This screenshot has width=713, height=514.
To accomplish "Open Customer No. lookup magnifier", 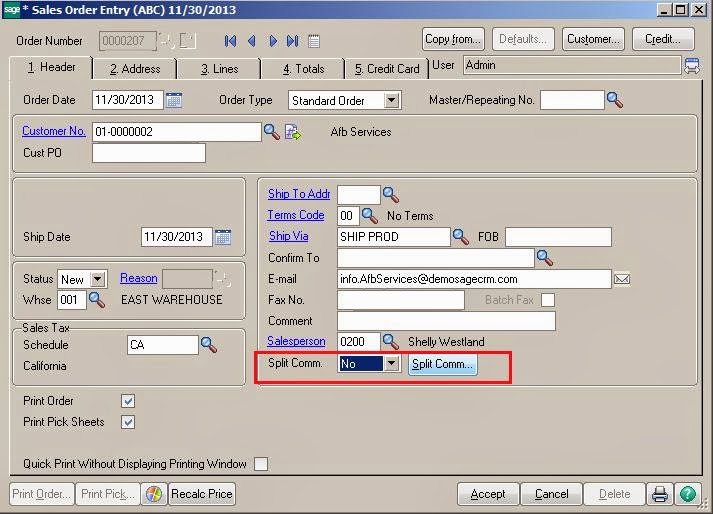I will (x=271, y=132).
